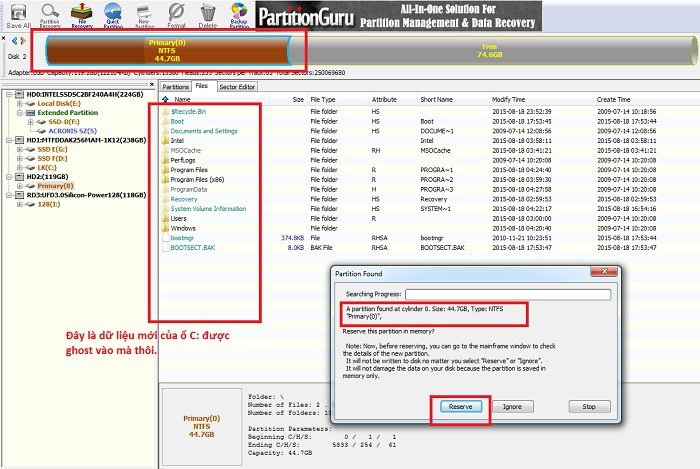This screenshot has height=469, width=700.
Task: Expand the SSD F(D:) tree node
Action: click(x=20, y=158)
